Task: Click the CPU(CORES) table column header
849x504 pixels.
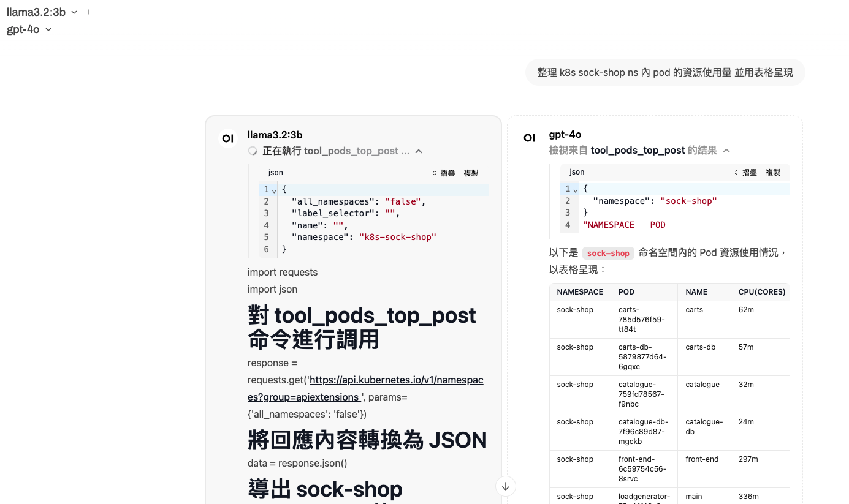Action: [x=761, y=292]
